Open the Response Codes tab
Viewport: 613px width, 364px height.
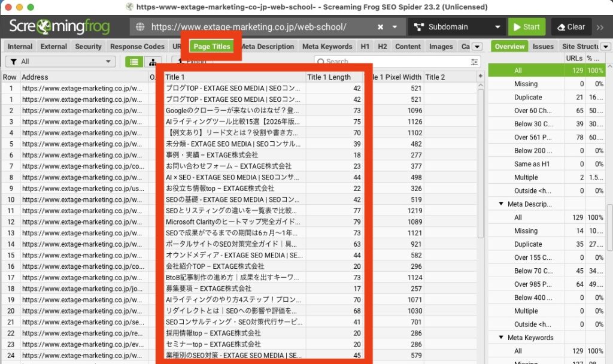coord(137,47)
